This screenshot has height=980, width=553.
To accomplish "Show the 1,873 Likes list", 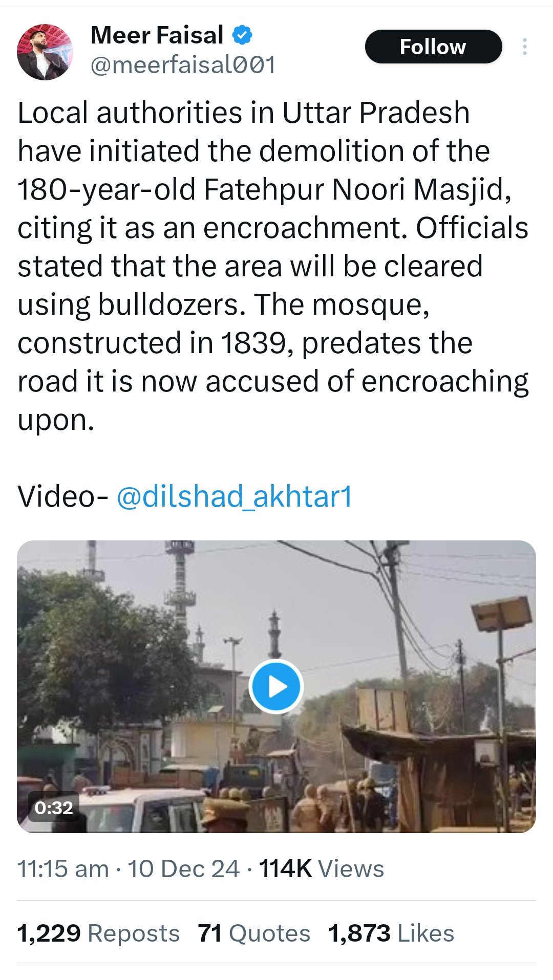I will (x=391, y=933).
